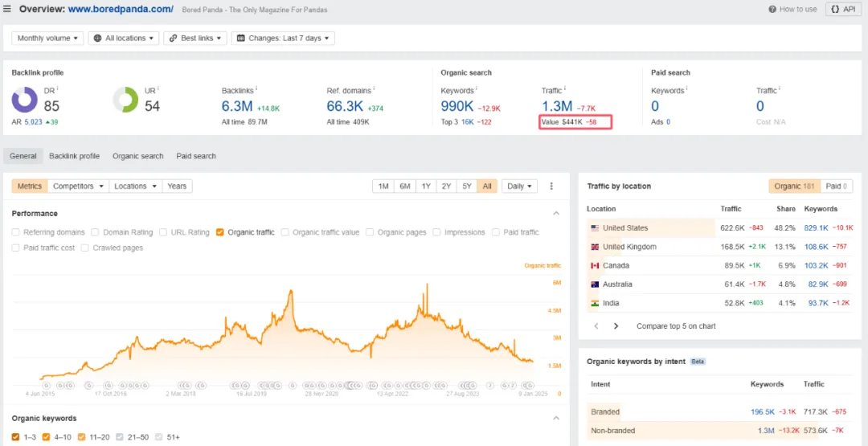Uncheck the 1–3 keyword position checkbox
This screenshot has width=868, height=446.
(15, 437)
